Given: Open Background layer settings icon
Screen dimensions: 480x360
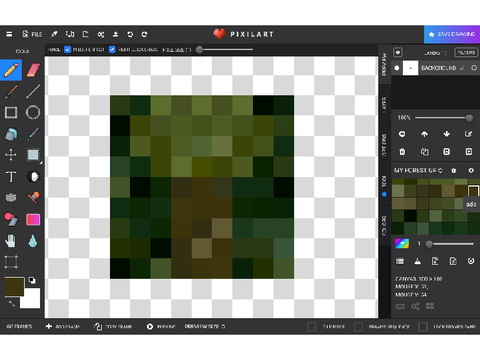Looking at the screenshot, I should pyautogui.click(x=474, y=68).
